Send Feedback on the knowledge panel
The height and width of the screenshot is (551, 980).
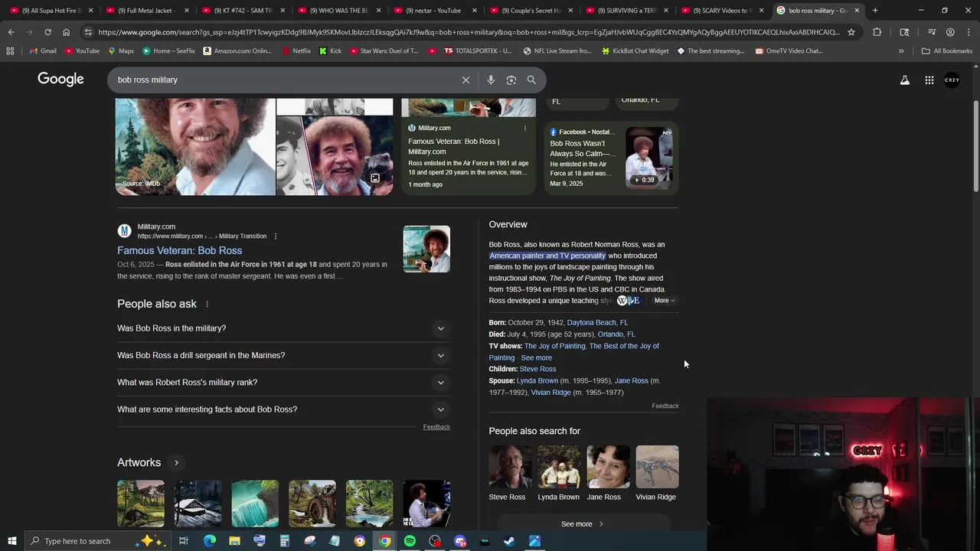click(x=665, y=406)
